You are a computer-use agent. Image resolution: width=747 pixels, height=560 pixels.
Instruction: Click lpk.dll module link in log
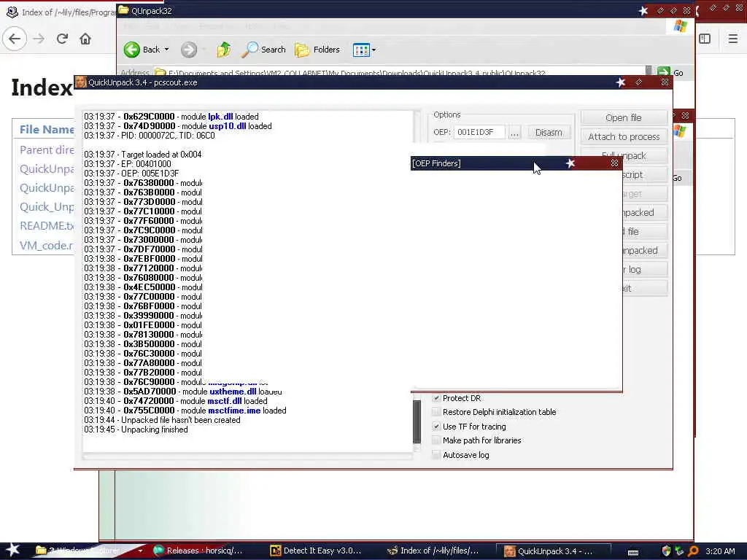pos(220,117)
